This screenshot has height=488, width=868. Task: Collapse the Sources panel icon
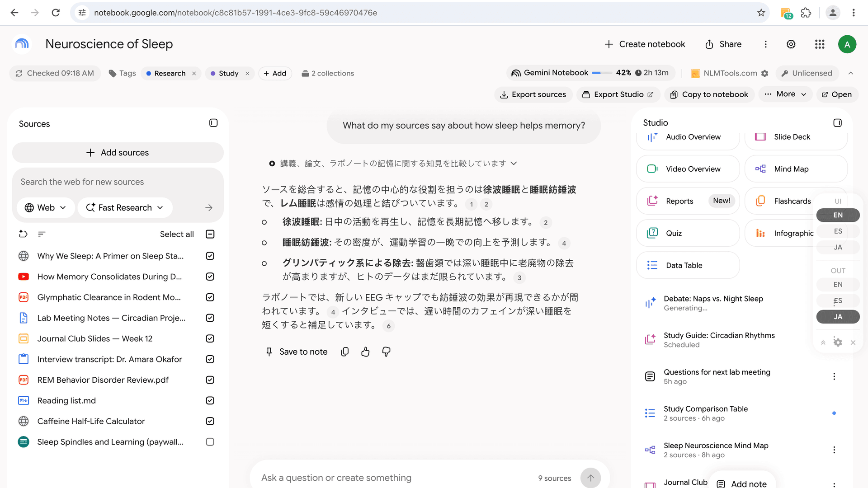tap(213, 123)
